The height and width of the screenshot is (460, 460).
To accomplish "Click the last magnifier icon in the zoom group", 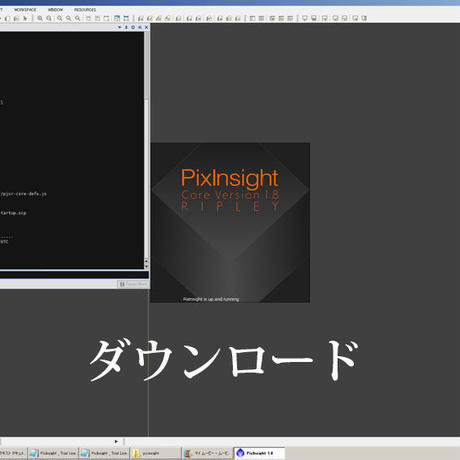I will [78, 18].
